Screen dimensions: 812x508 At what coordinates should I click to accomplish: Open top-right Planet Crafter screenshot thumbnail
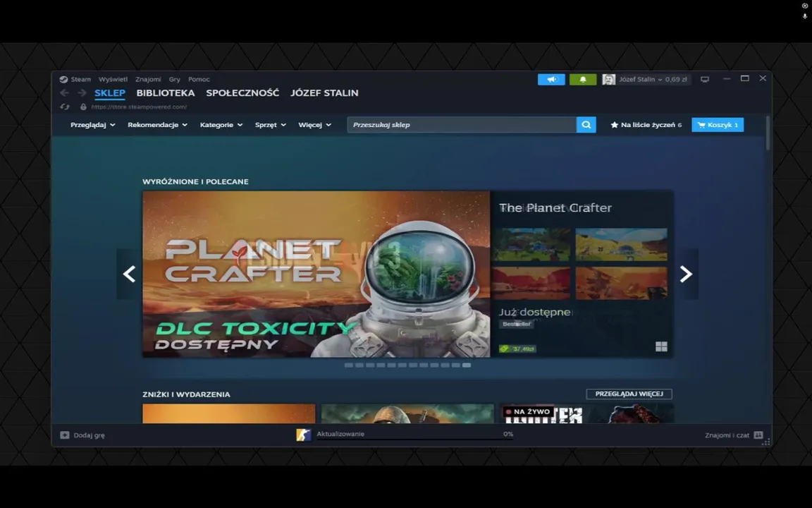(621, 244)
